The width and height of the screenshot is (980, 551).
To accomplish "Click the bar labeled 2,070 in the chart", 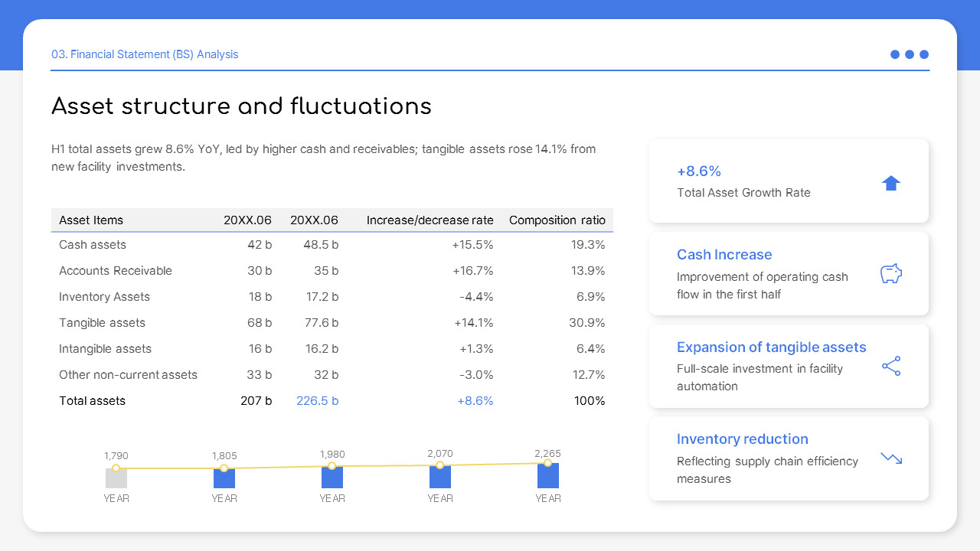I will [440, 478].
